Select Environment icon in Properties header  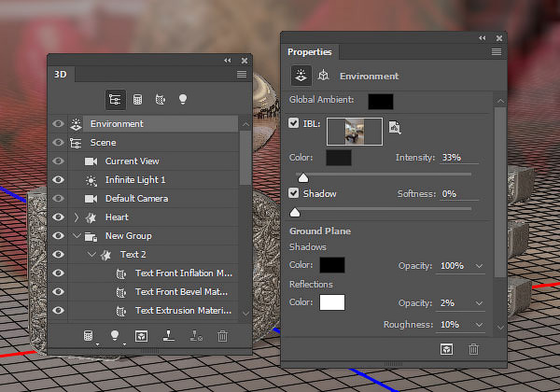[x=301, y=76]
